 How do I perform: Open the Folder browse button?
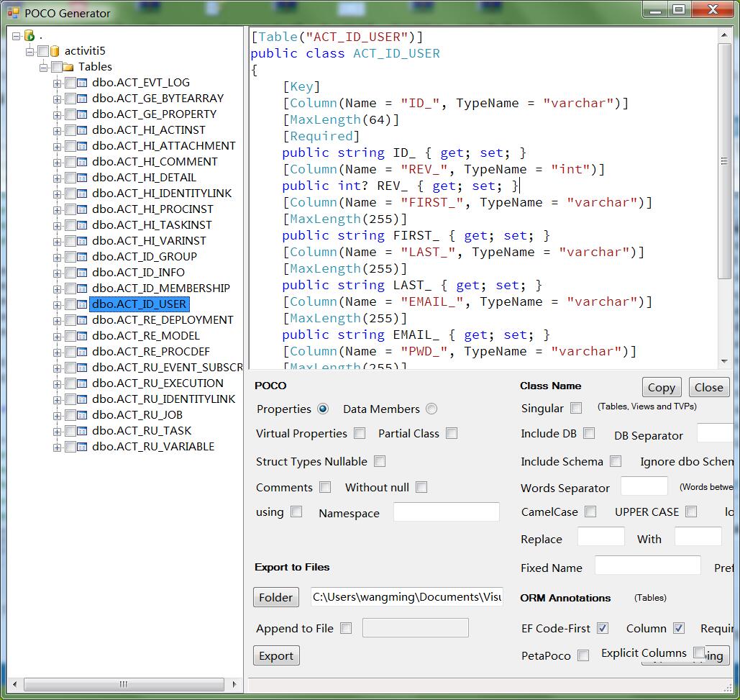point(275,597)
